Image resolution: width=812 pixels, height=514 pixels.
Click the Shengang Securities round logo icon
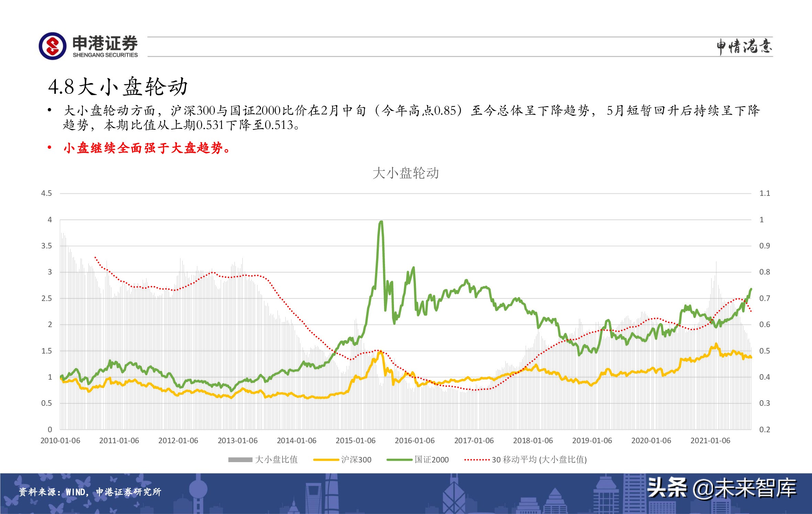tap(52, 46)
